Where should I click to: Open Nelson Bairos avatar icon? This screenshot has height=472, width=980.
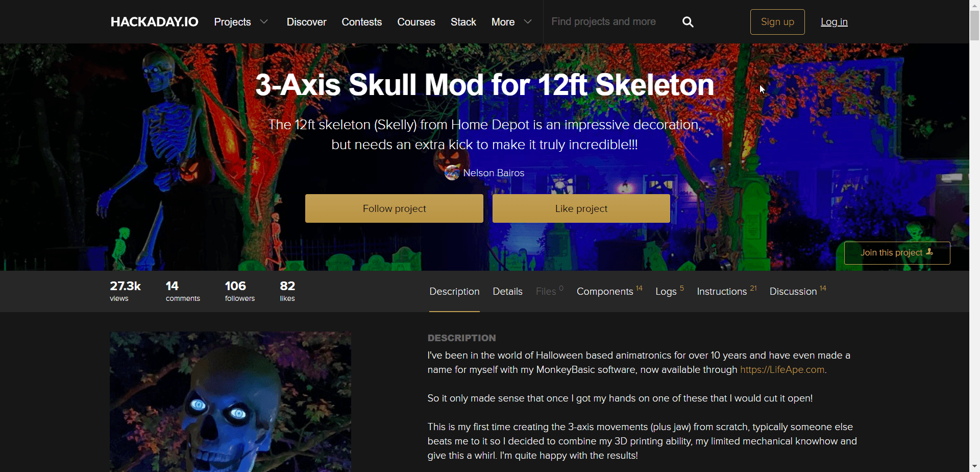[x=452, y=173]
